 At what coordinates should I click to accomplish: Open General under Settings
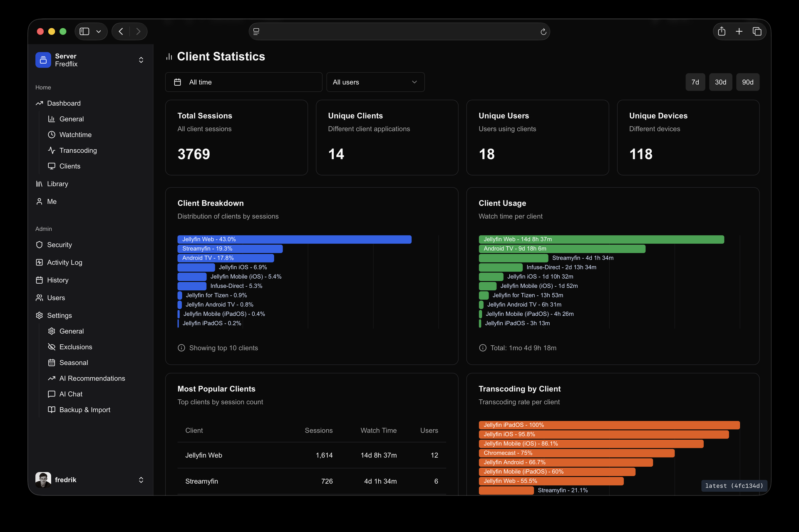[72, 331]
